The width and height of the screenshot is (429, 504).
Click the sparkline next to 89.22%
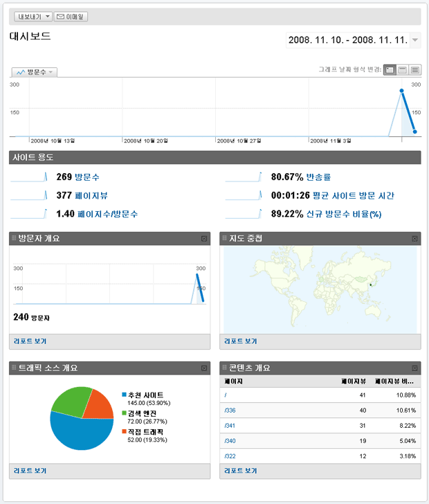click(244, 214)
